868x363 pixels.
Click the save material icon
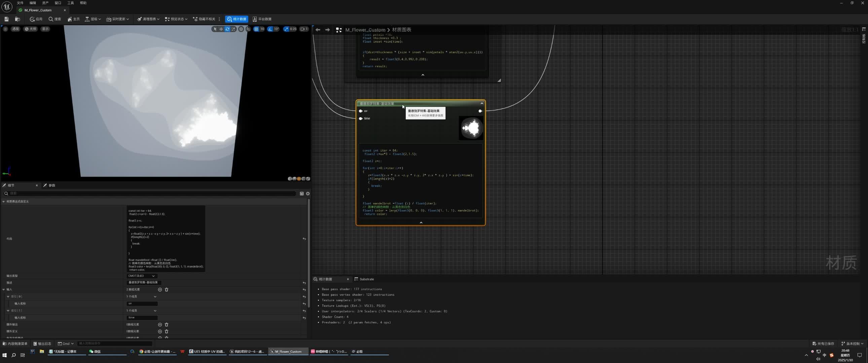pos(6,19)
